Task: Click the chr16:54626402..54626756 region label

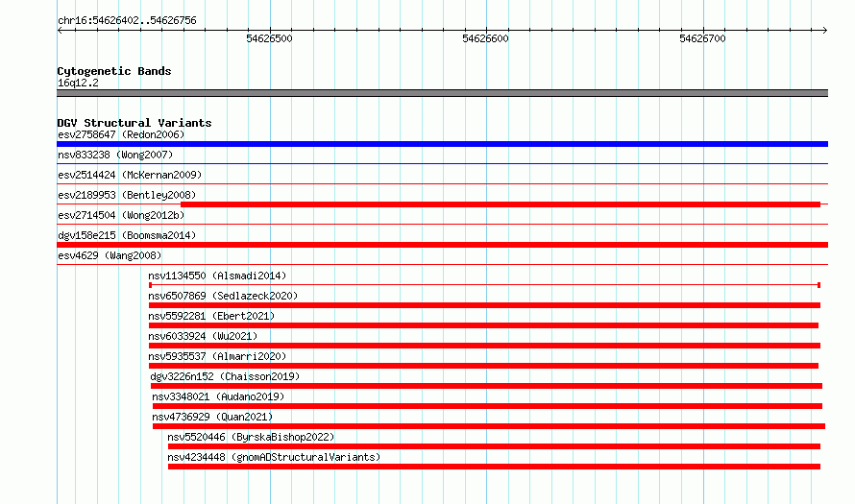Action: 127,21
